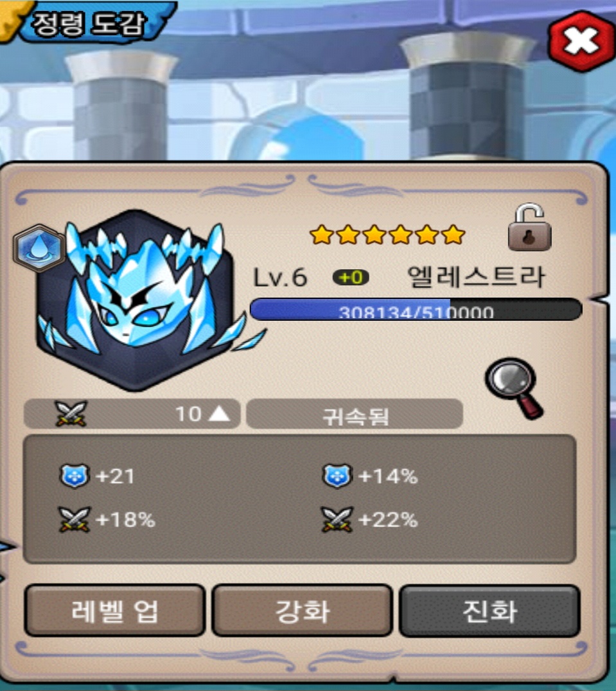Expand the white triangle beside 10

219,413
